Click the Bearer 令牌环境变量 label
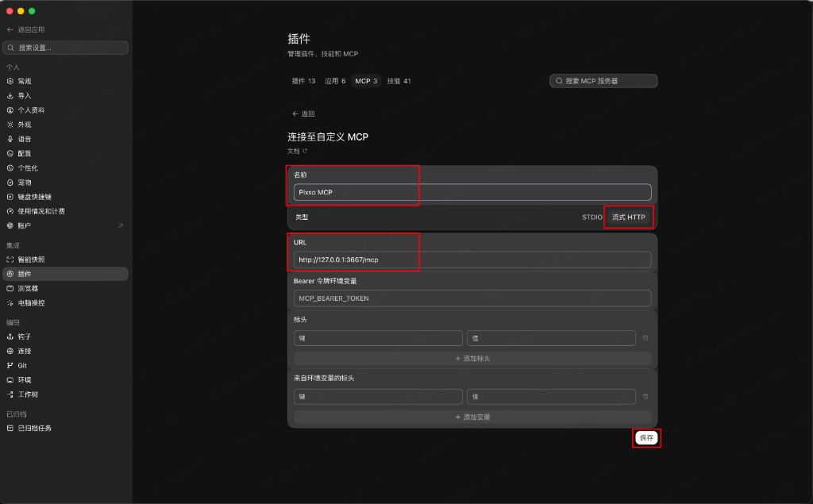This screenshot has width=813, height=504. coord(325,281)
